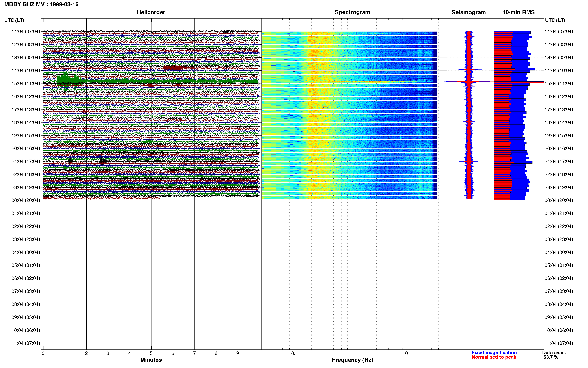Click left time label '08:04 (04:04)'
Image resolution: width=588 pixels, height=368 pixels.
pos(26,304)
